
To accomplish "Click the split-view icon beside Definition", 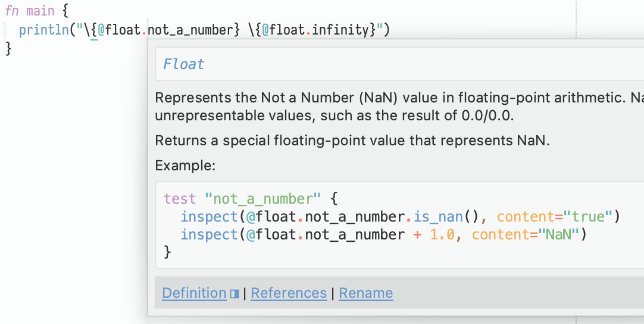I will click(x=235, y=294).
